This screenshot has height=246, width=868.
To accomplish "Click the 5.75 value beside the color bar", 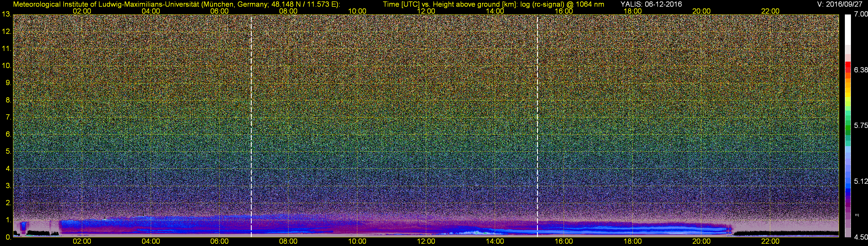I will click(x=860, y=125).
